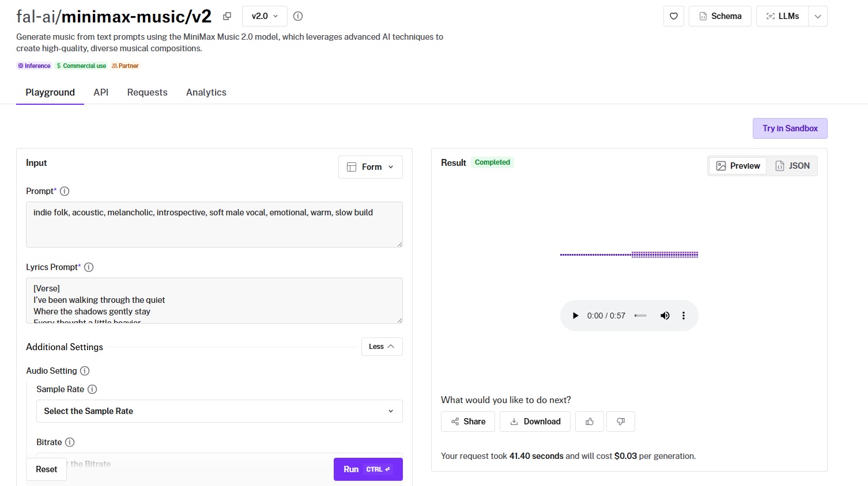Copy the model ID next to the title
868x486 pixels.
tap(227, 16)
